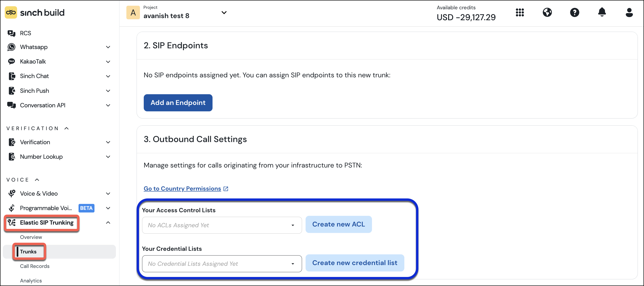Open the globe language selector icon
The height and width of the screenshot is (286, 644).
pos(547,12)
